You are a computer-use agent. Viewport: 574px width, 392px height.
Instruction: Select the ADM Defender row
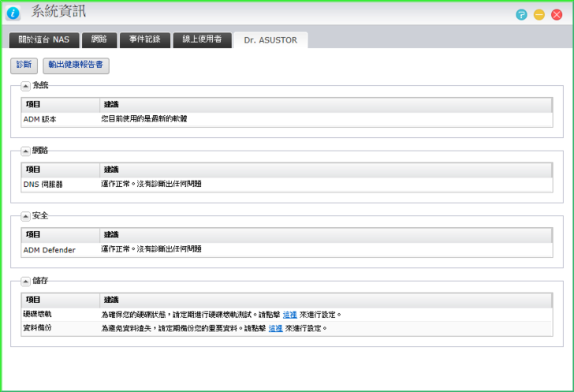tap(287, 249)
